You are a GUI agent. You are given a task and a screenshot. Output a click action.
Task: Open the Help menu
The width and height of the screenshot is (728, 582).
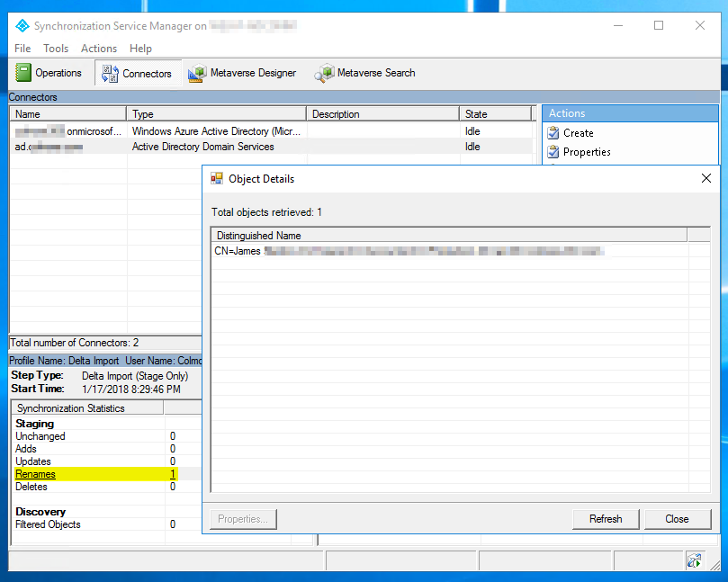pyautogui.click(x=140, y=49)
